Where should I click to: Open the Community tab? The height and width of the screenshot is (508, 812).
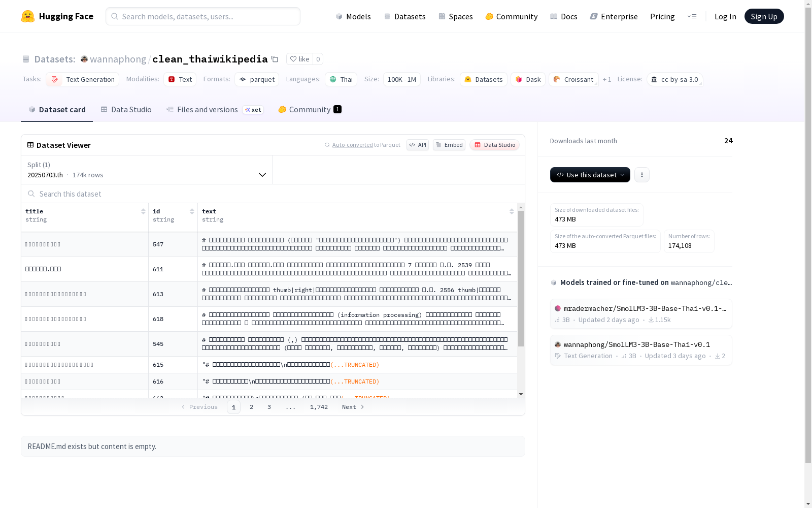pos(310,110)
